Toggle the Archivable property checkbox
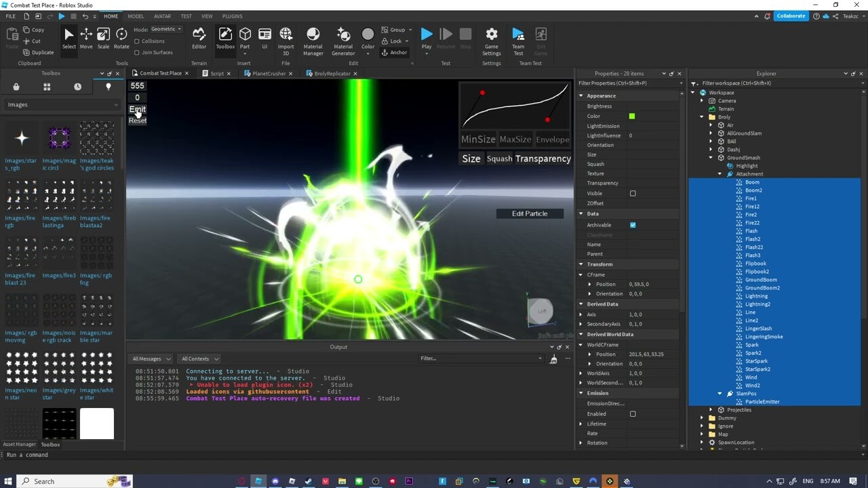Image resolution: width=868 pixels, height=488 pixels. point(633,225)
